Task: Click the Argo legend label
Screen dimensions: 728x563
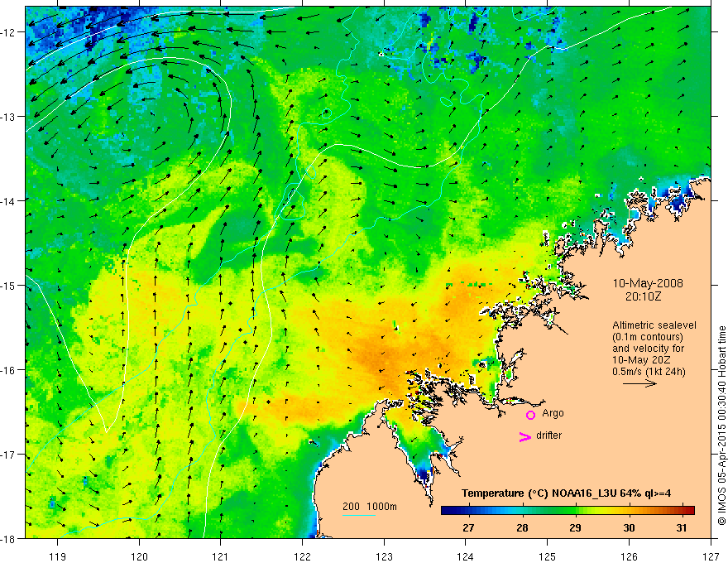Action: [x=553, y=413]
